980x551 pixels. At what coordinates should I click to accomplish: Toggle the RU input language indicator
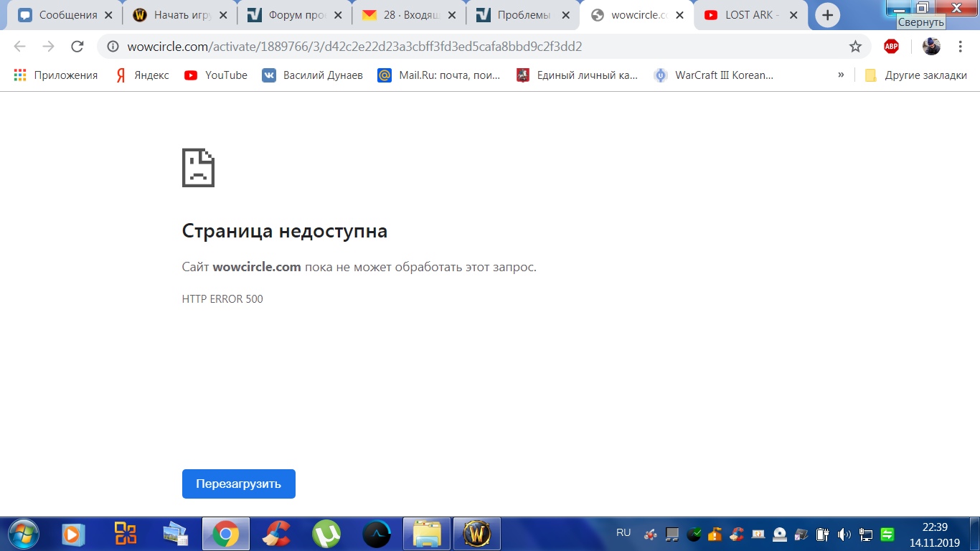point(623,532)
